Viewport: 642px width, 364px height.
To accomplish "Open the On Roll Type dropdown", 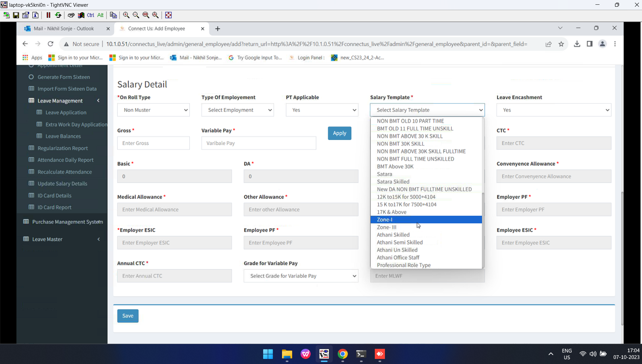I will [x=153, y=110].
